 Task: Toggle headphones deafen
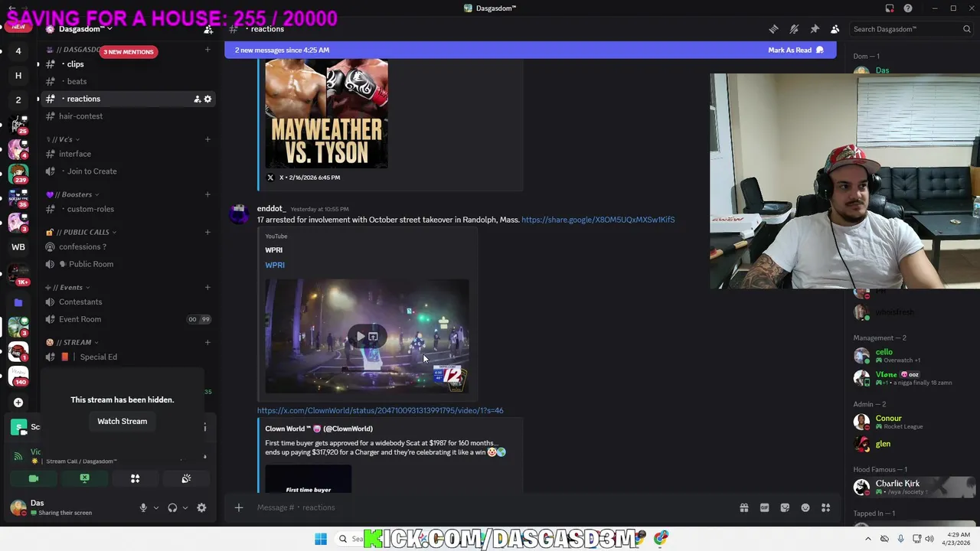pyautogui.click(x=172, y=507)
